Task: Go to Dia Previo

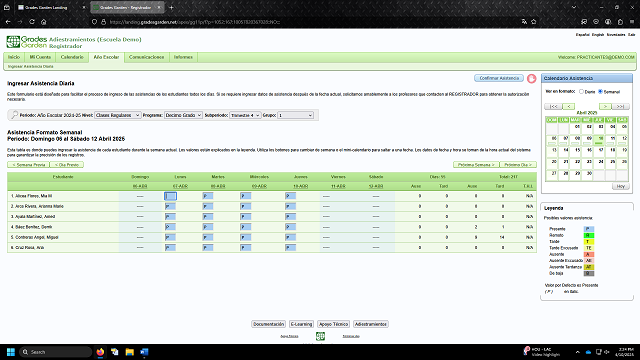Action: click(67, 164)
